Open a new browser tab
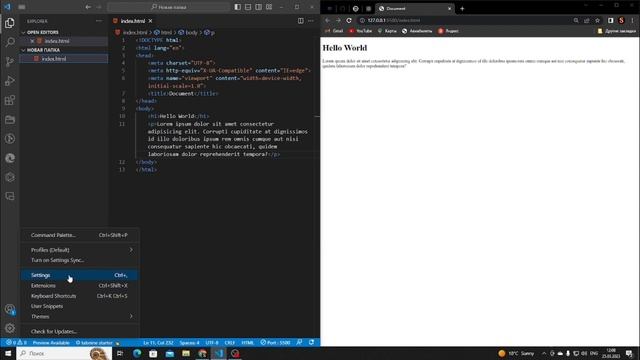Viewport: 640px width, 360px height. click(462, 9)
